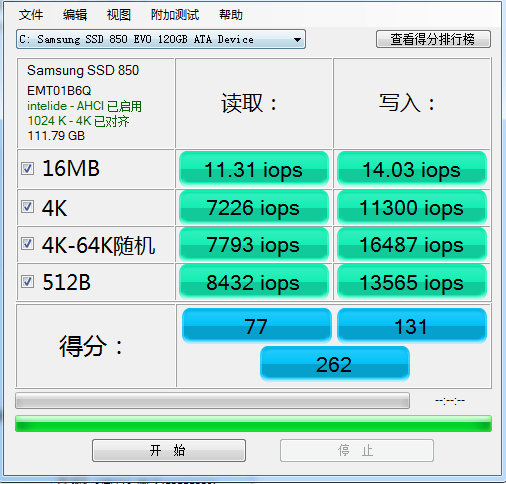The image size is (506, 484).
Task: Open the 附加测试 menu
Action: point(175,15)
